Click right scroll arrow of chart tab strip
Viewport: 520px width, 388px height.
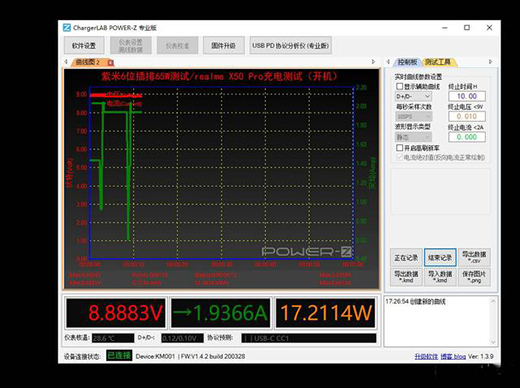click(x=373, y=62)
